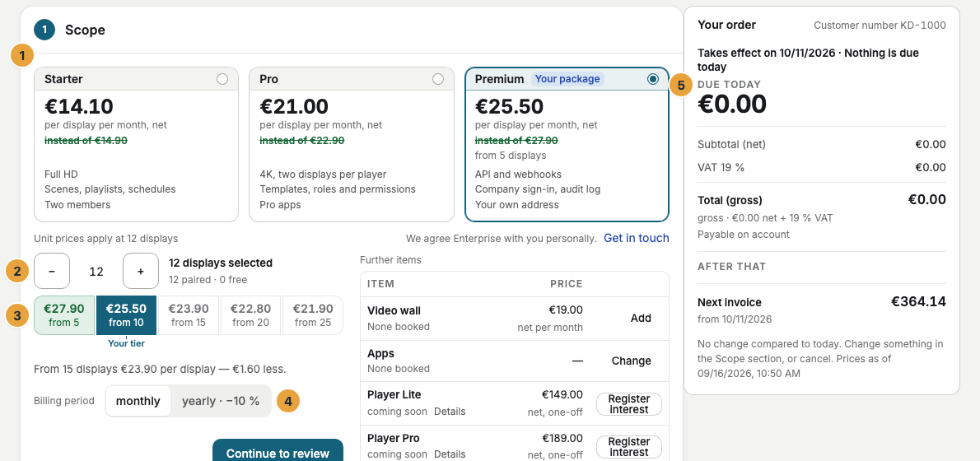Click the ITEM column header
The width and height of the screenshot is (980, 461).
[x=380, y=283]
